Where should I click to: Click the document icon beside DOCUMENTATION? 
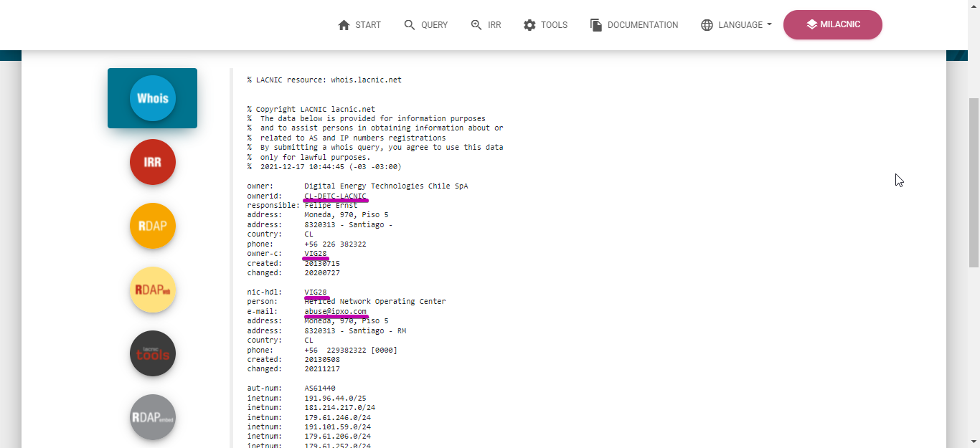coord(596,25)
